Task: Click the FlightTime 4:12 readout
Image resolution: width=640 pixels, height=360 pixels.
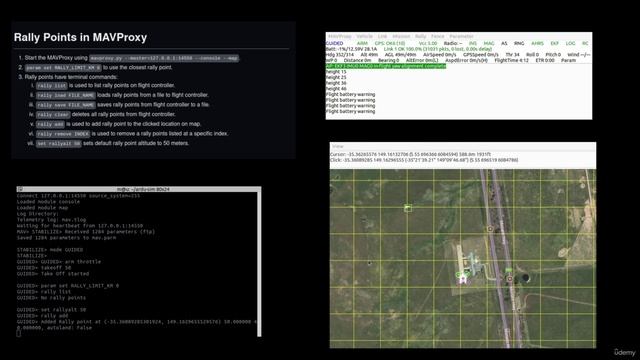Action: pos(511,60)
